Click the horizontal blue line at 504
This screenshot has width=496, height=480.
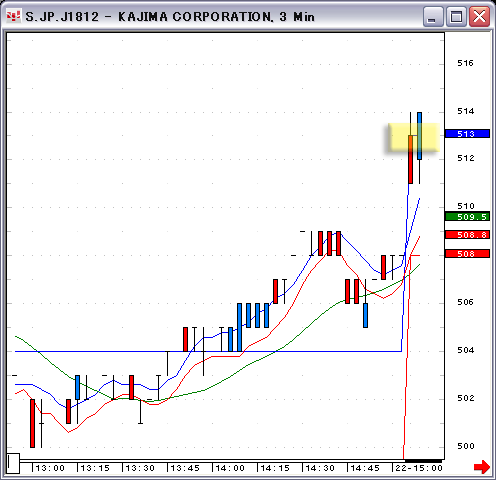[x=208, y=351]
